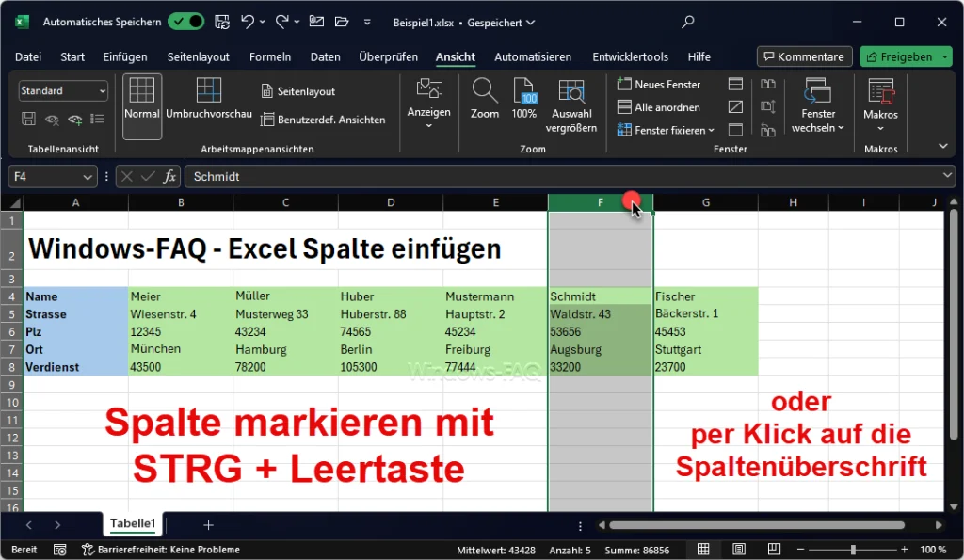Click Alle anordnen
The image size is (964, 560).
658,107
